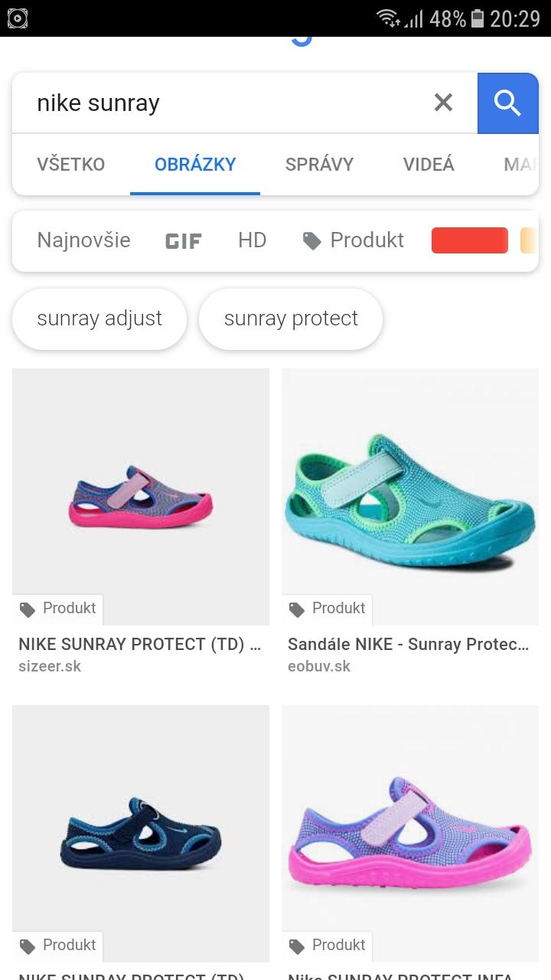Select the OBRÁZKY tab
The height and width of the screenshot is (980, 551).
[195, 164]
